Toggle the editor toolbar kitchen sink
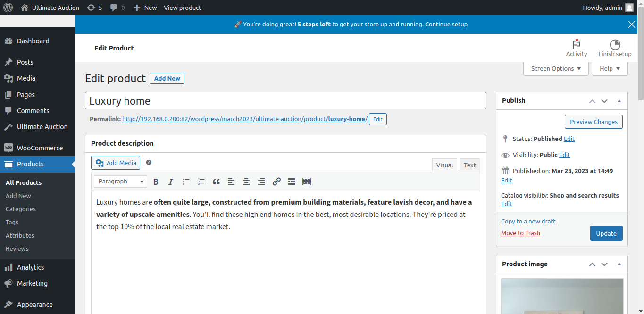Viewport: 644px width, 314px height. click(307, 182)
